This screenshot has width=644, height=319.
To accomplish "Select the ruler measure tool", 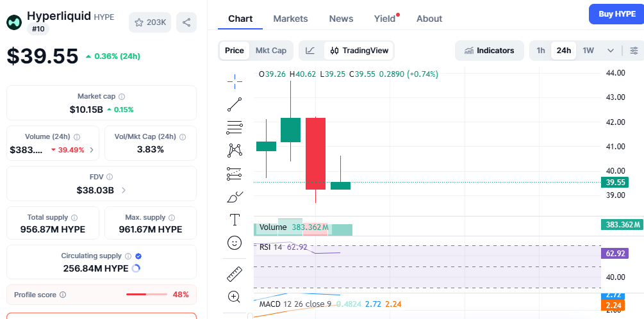I will [x=235, y=274].
